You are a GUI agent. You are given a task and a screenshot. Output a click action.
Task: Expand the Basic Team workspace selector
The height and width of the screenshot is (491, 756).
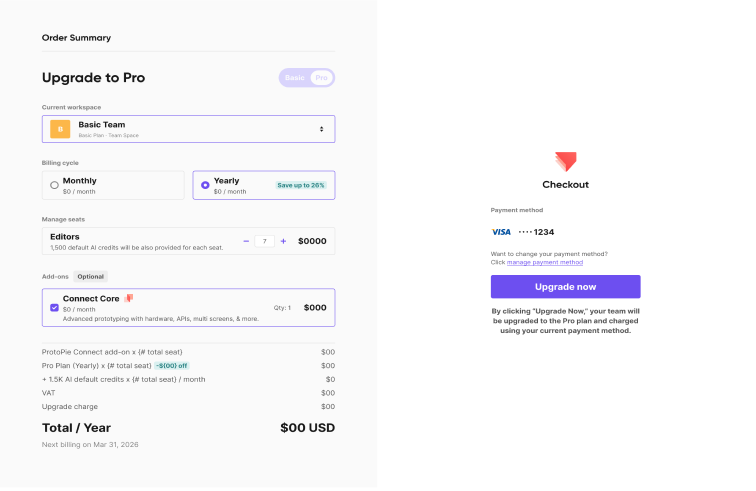pos(189,129)
